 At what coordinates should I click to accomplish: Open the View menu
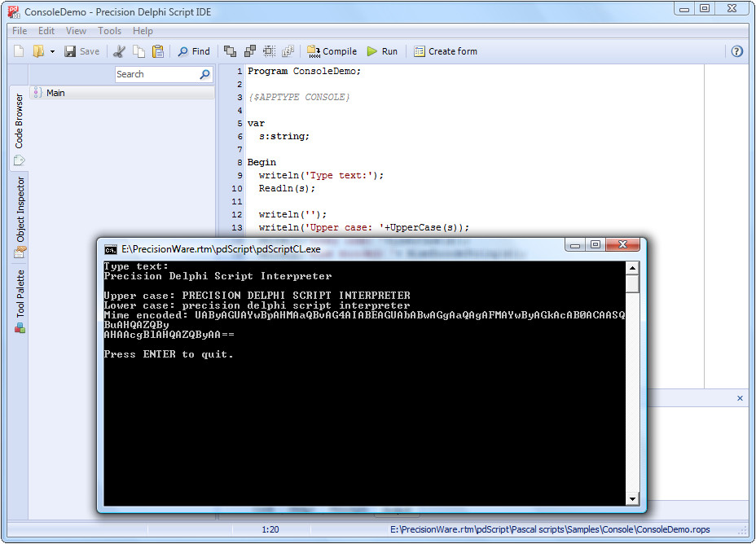[77, 31]
